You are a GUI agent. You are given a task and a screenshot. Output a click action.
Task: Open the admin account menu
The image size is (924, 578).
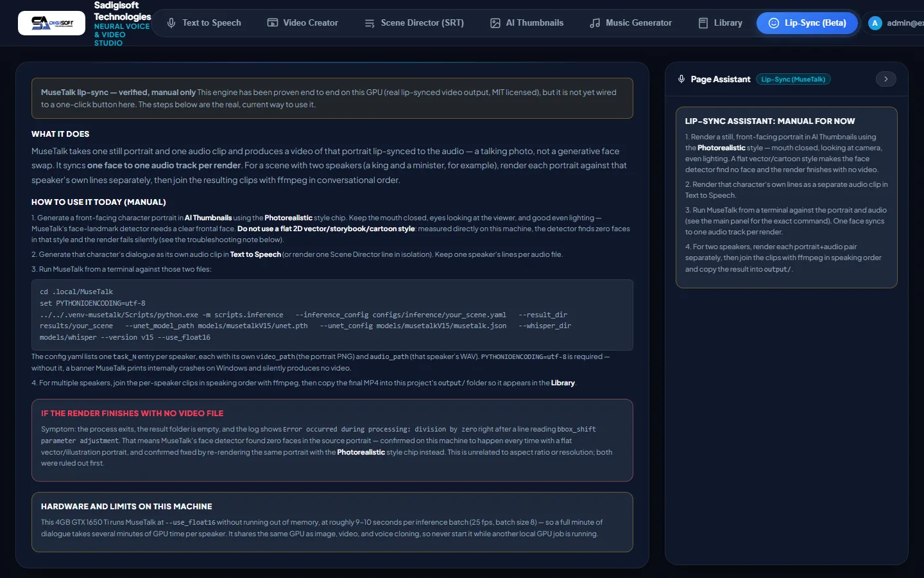(895, 23)
